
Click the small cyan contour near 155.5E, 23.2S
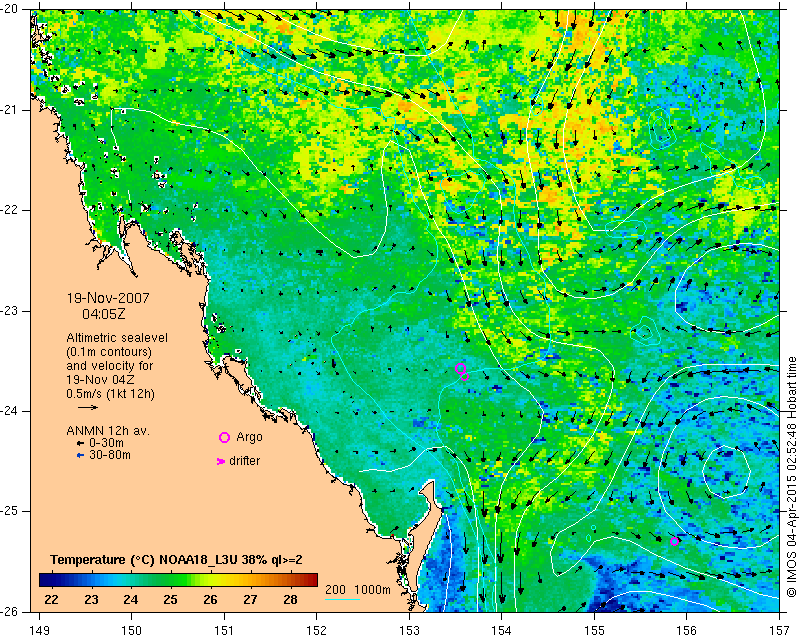645,331
